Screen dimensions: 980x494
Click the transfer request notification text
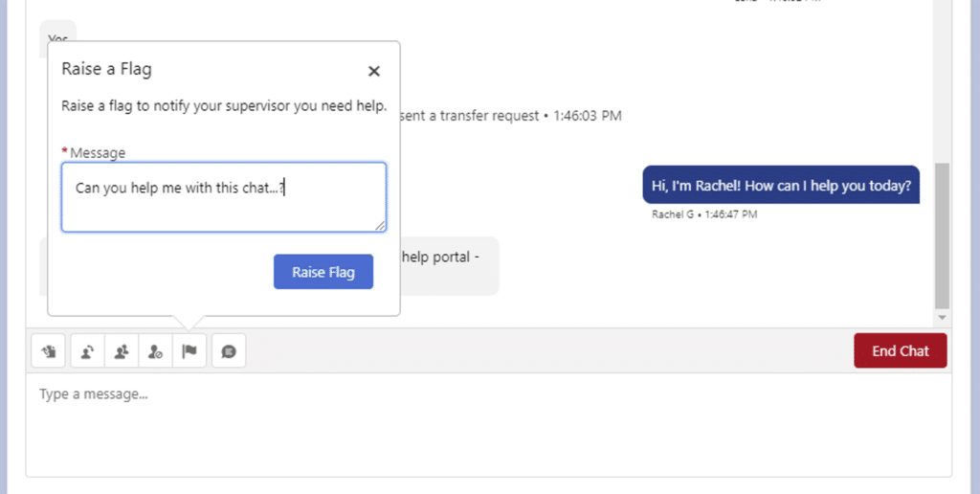tap(512, 116)
